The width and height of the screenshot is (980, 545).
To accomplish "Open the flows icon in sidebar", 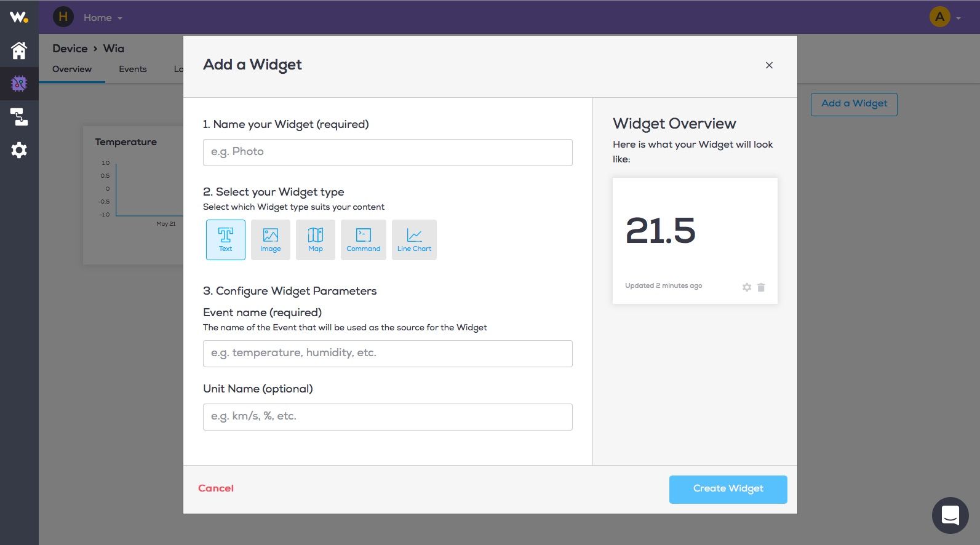I will click(19, 116).
